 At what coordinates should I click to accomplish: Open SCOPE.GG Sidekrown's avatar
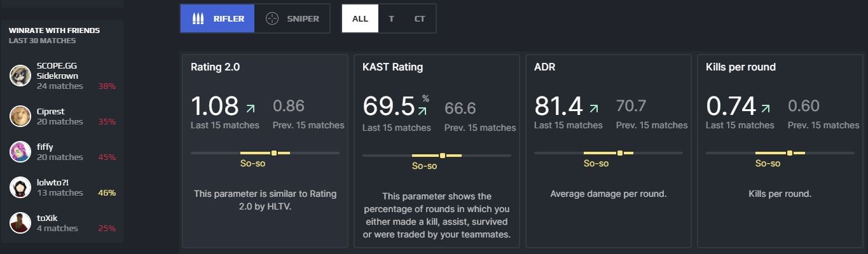[x=20, y=76]
